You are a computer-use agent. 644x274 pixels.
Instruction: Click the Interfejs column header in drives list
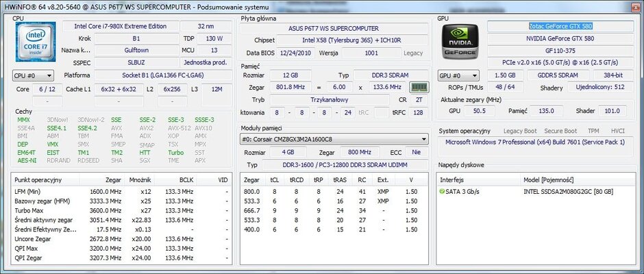pos(452,179)
